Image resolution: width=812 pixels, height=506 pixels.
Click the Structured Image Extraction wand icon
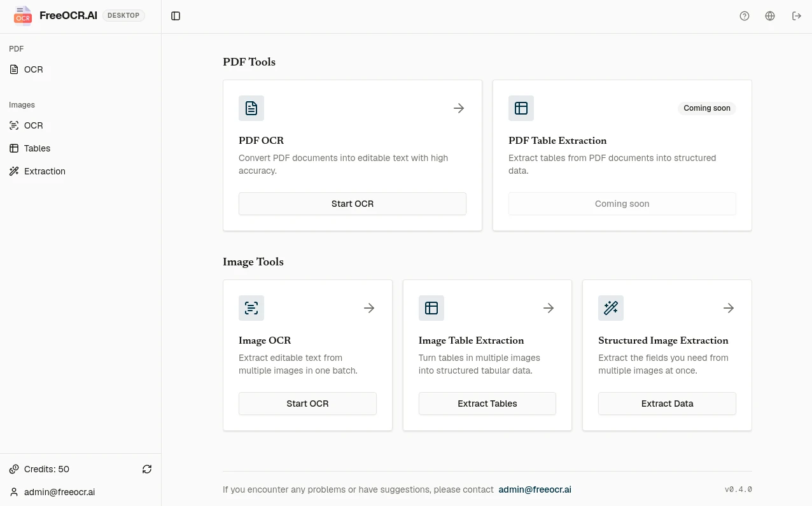[611, 308]
